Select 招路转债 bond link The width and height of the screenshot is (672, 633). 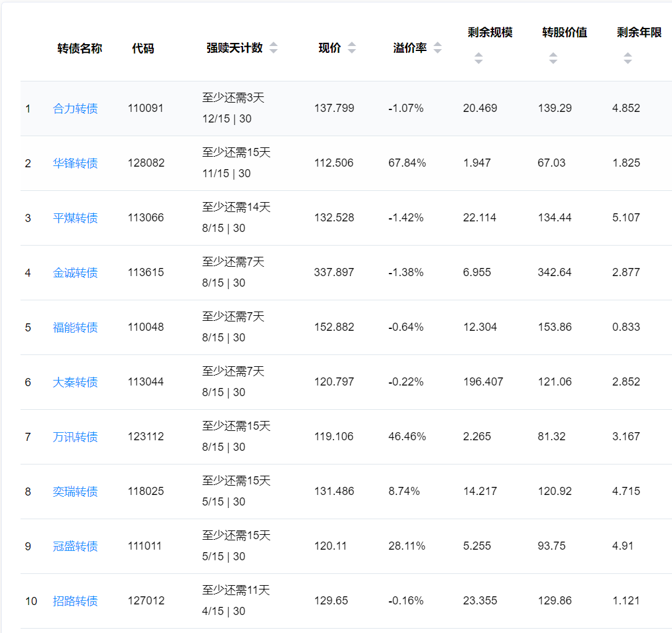pyautogui.click(x=75, y=601)
